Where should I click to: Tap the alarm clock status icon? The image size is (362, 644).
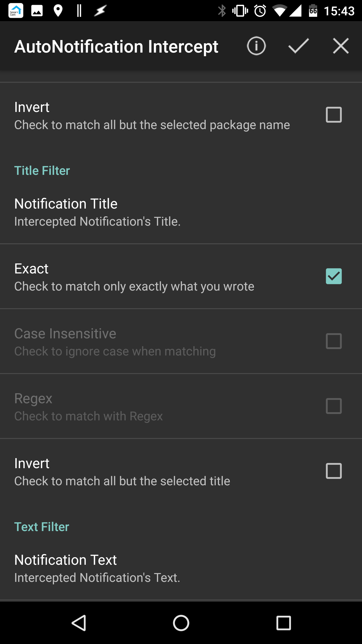click(260, 11)
